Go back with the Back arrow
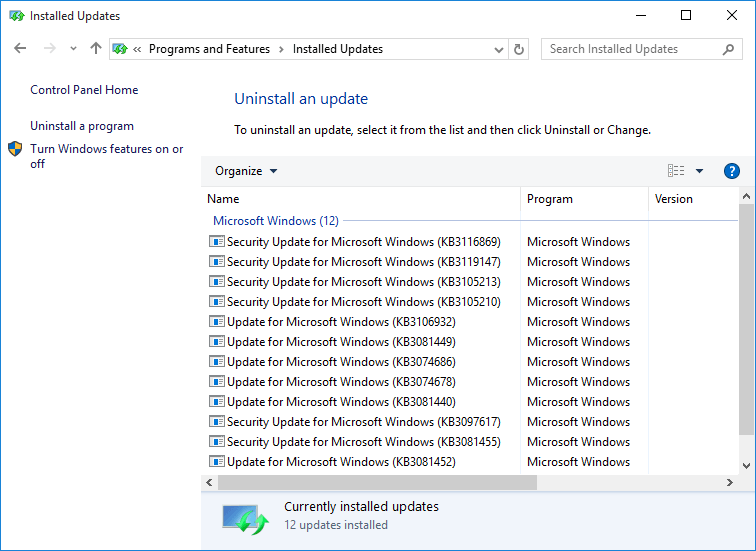The image size is (756, 551). click(x=20, y=48)
